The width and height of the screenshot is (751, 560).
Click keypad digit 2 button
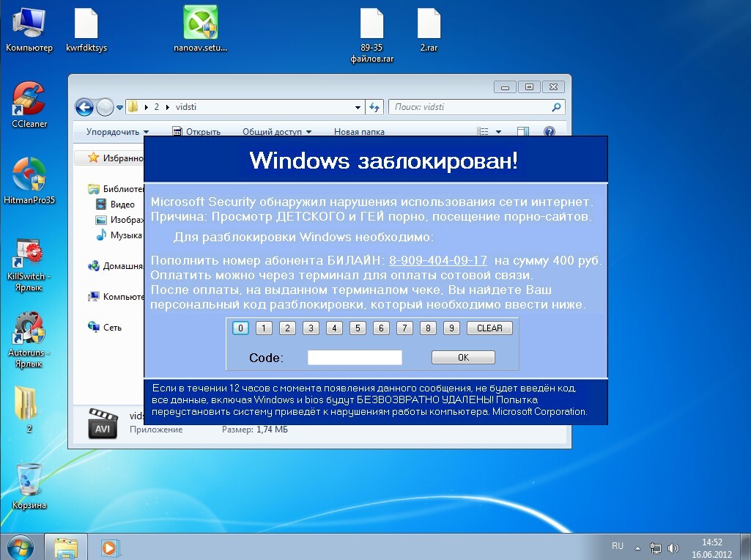[287, 328]
